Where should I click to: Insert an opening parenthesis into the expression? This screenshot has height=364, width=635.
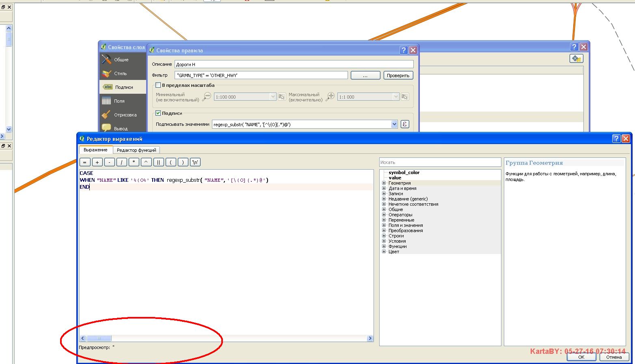tap(171, 162)
